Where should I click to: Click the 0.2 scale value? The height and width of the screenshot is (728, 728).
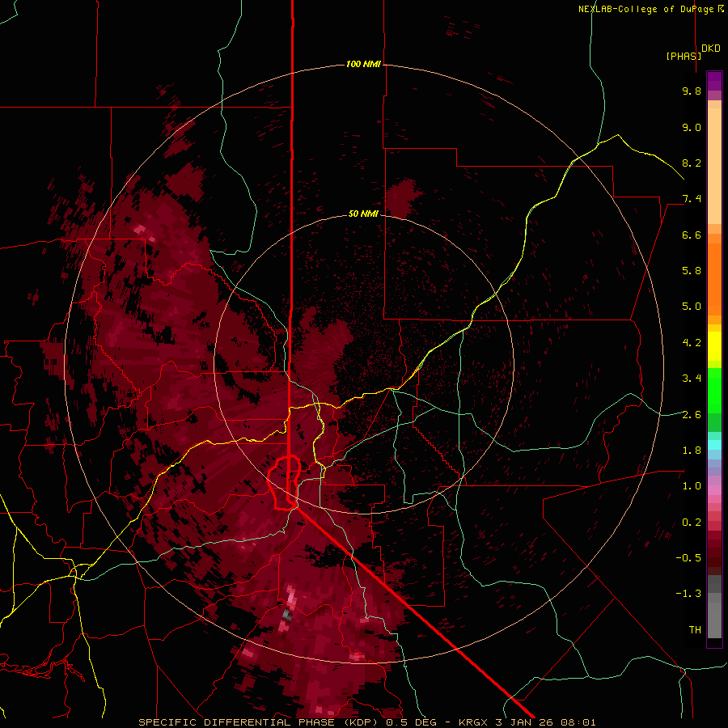point(692,523)
